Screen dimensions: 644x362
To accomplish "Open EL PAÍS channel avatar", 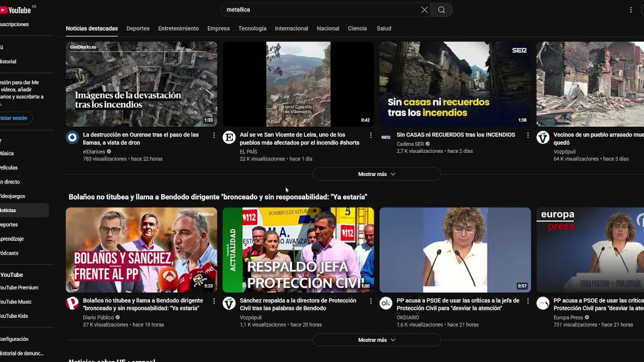I will pyautogui.click(x=229, y=137).
